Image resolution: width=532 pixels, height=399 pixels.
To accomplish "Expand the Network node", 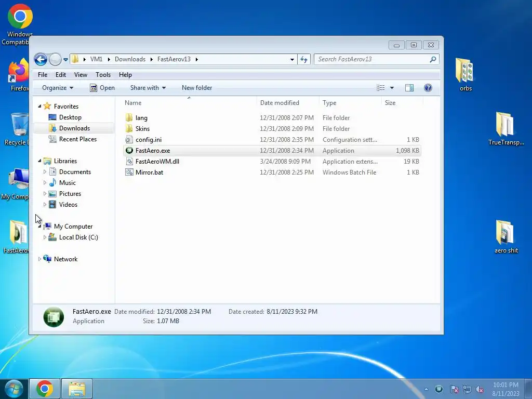I will (39, 259).
